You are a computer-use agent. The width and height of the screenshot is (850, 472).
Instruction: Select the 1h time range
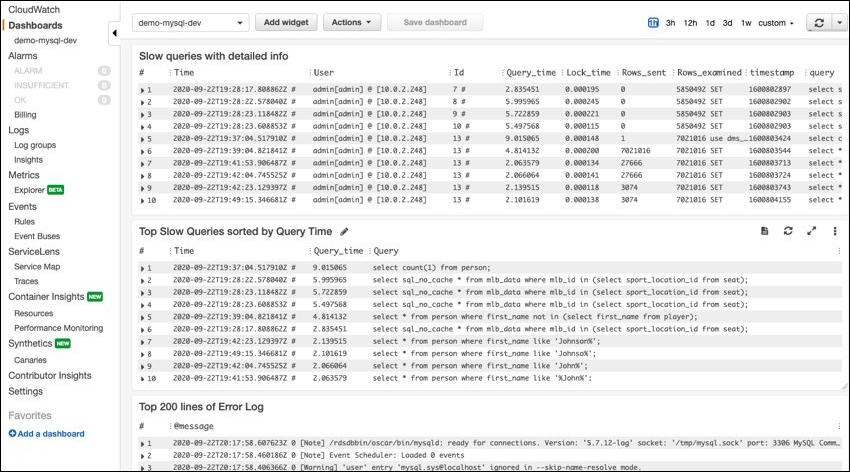[653, 22]
